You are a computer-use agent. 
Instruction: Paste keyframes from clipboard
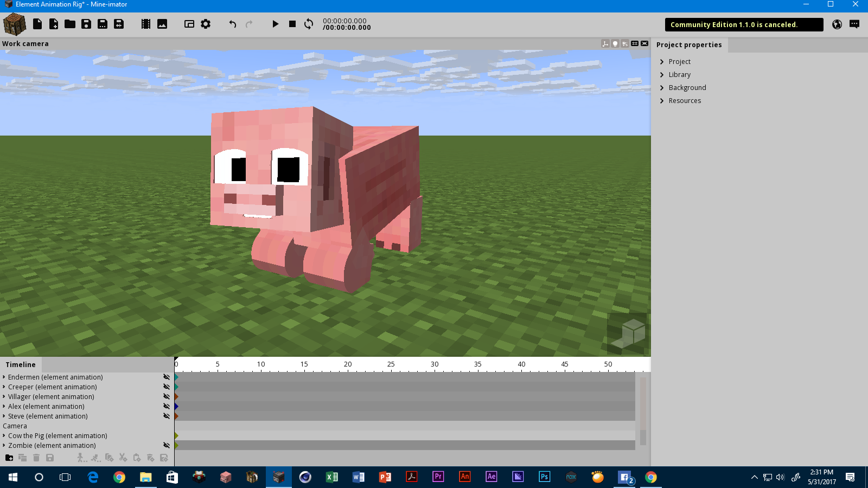137,458
